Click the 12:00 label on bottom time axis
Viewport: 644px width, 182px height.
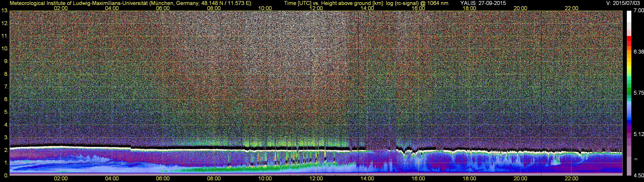point(316,179)
